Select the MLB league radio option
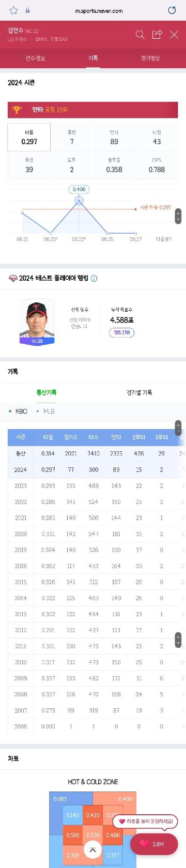The height and width of the screenshot is (868, 186). pyautogui.click(x=45, y=411)
